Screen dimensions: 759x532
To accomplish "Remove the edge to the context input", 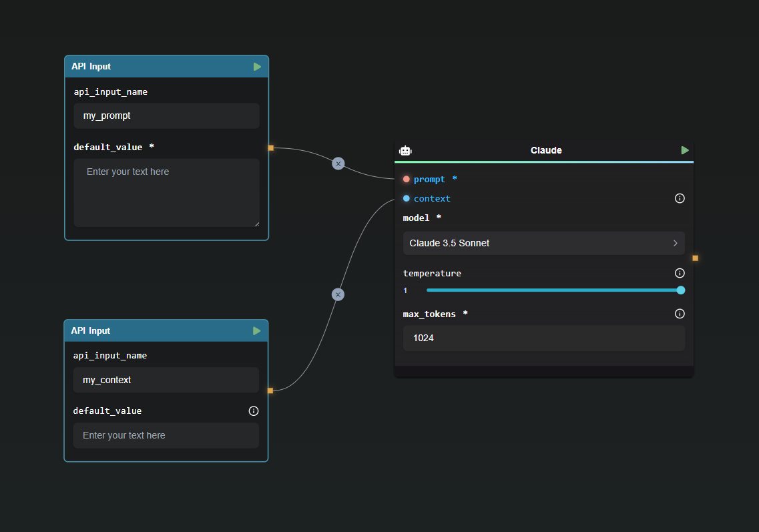I will pos(338,294).
